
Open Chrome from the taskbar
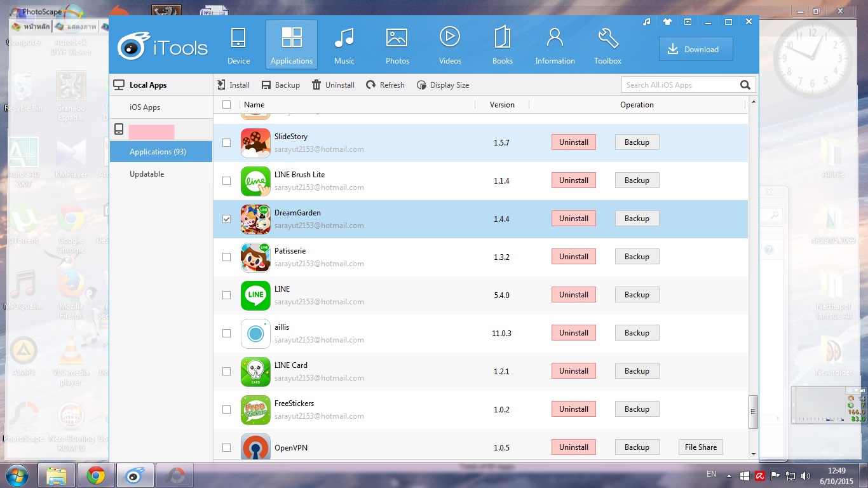click(96, 475)
